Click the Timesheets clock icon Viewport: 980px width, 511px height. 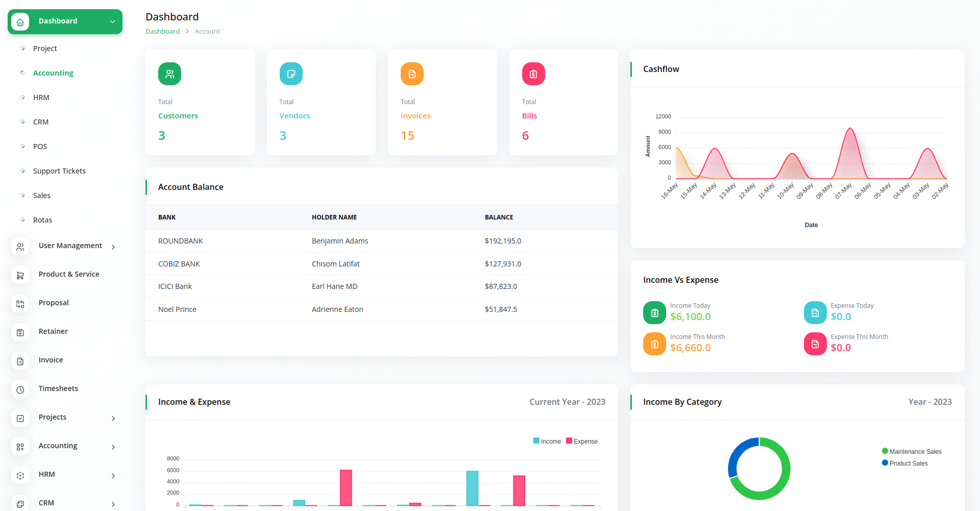click(x=20, y=390)
